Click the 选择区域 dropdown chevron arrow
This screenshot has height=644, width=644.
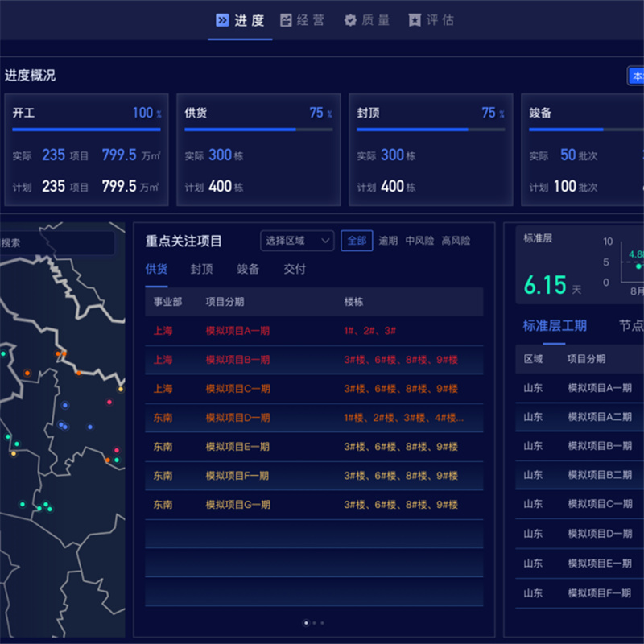point(325,241)
